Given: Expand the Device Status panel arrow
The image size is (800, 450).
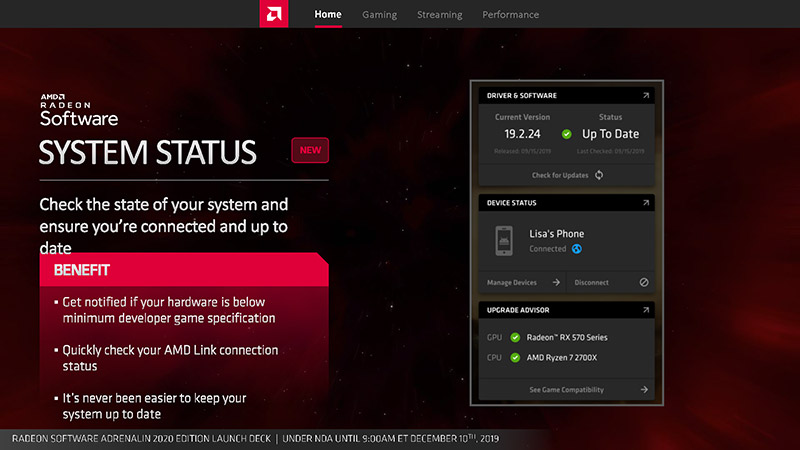Looking at the screenshot, I should point(646,203).
